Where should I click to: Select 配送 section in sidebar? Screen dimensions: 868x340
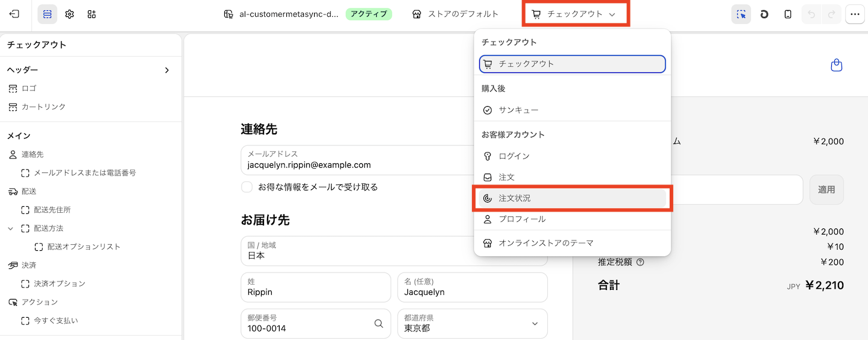tap(29, 191)
